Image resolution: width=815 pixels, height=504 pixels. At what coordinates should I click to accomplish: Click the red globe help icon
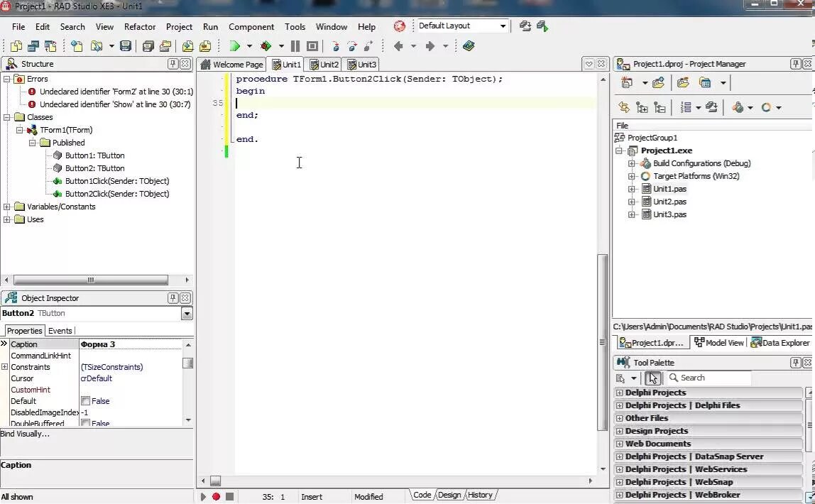pos(399,26)
